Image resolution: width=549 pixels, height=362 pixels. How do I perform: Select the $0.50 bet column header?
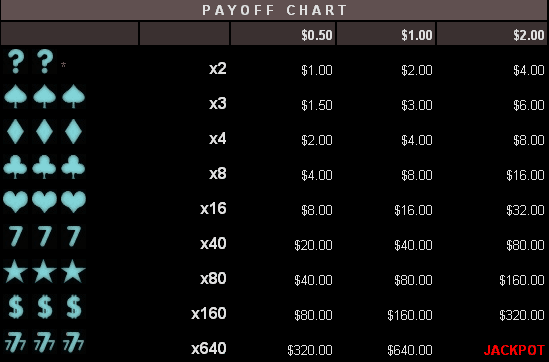pyautogui.click(x=283, y=34)
